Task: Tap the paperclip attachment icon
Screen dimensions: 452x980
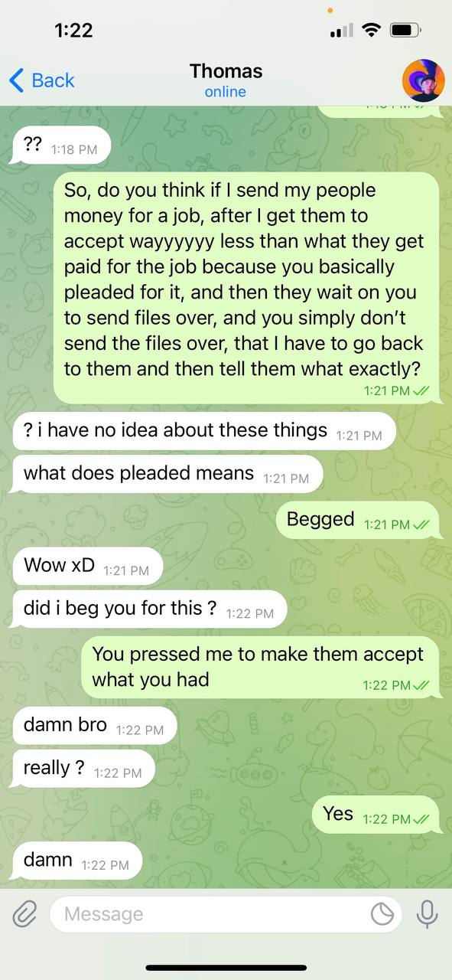Action: pos(24,913)
